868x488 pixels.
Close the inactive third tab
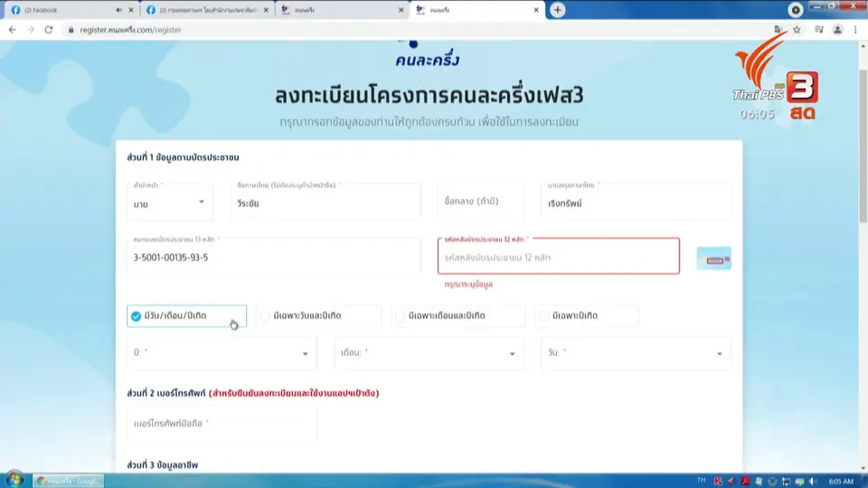(x=401, y=10)
